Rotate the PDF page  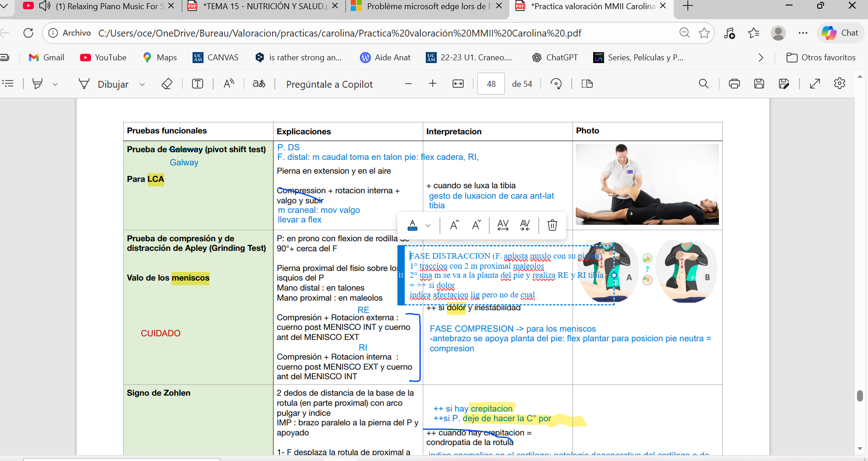click(556, 84)
